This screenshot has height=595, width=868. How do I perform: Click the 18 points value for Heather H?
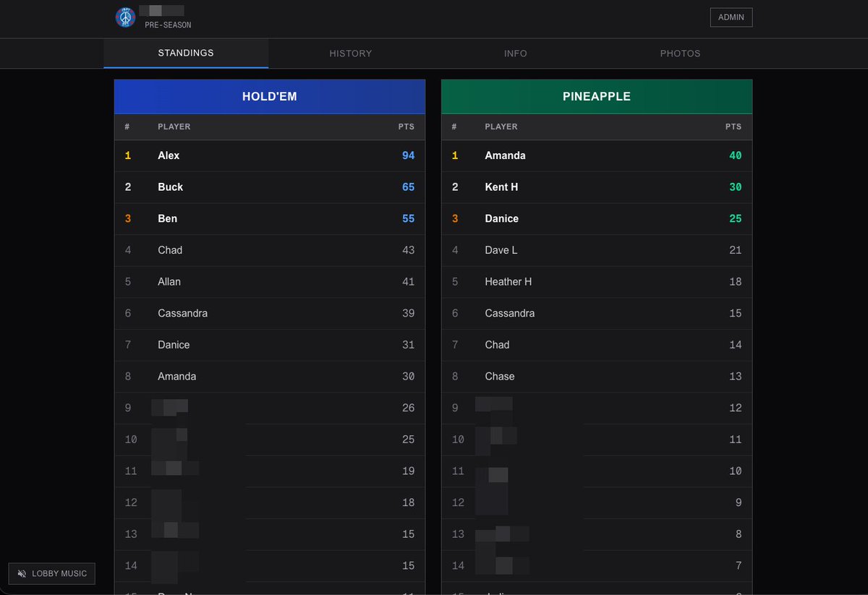(736, 282)
